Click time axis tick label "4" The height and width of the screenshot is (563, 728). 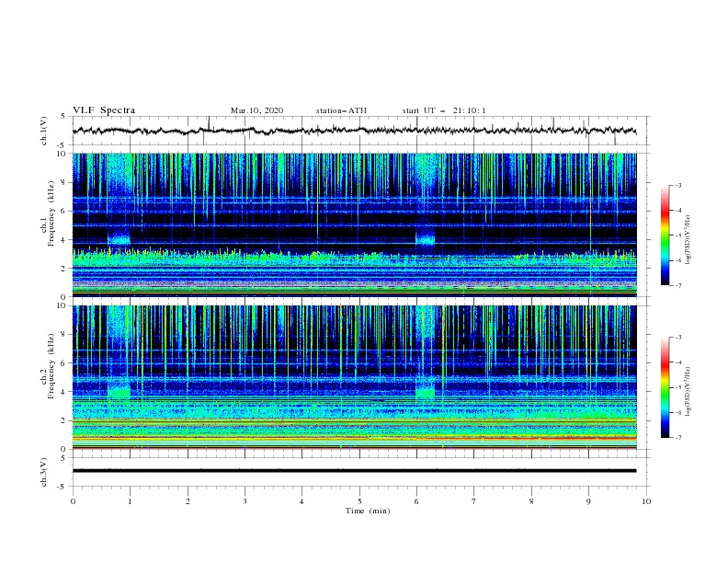[x=302, y=501]
